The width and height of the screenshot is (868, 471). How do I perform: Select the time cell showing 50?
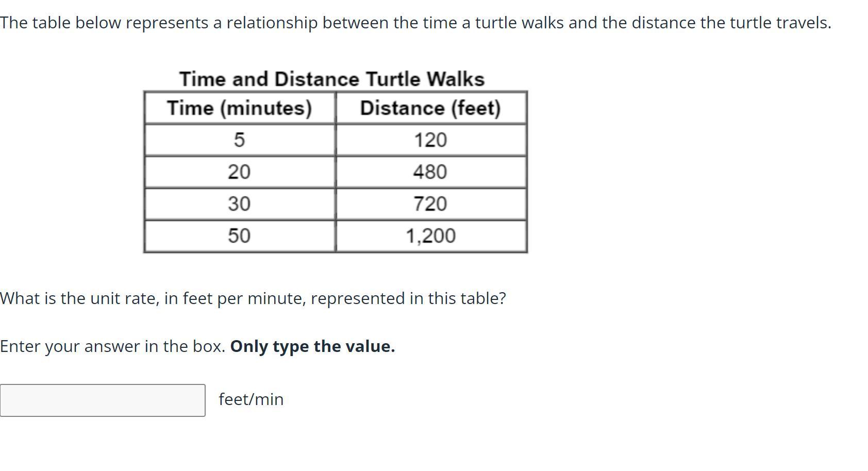point(239,236)
